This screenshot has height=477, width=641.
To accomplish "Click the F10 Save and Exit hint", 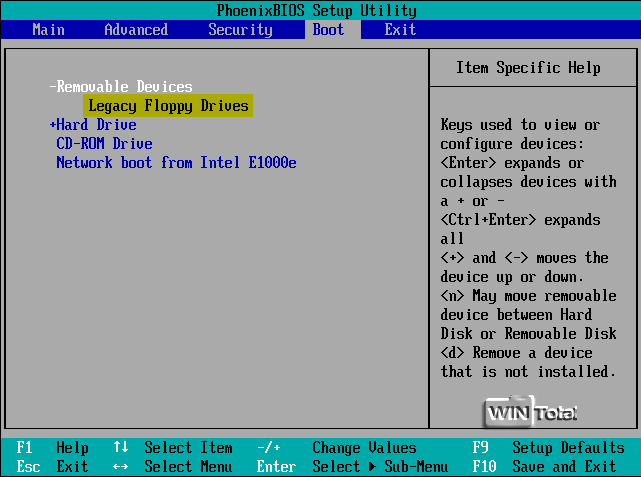I will click(x=544, y=466).
